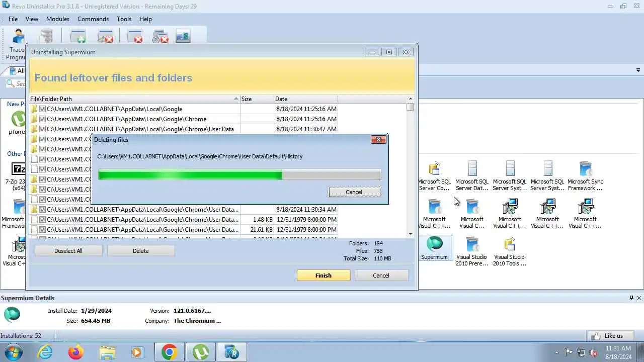Close the Supermium Details panel
This screenshot has width=644, height=362.
(639, 298)
